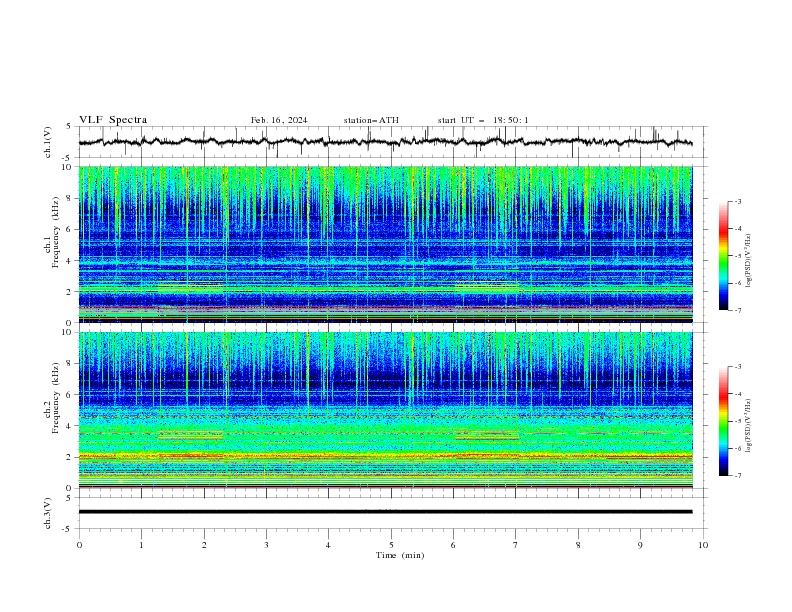Click time axis tick label "4"
This screenshot has height=612, width=792.
329,545
